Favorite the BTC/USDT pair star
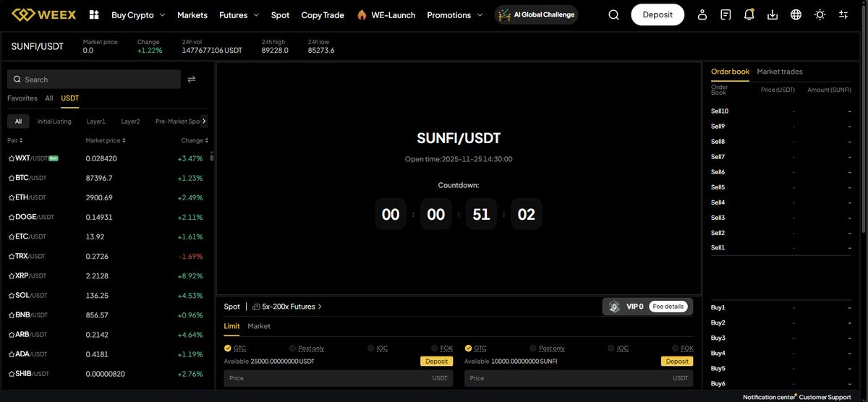The width and height of the screenshot is (868, 402). coord(11,177)
